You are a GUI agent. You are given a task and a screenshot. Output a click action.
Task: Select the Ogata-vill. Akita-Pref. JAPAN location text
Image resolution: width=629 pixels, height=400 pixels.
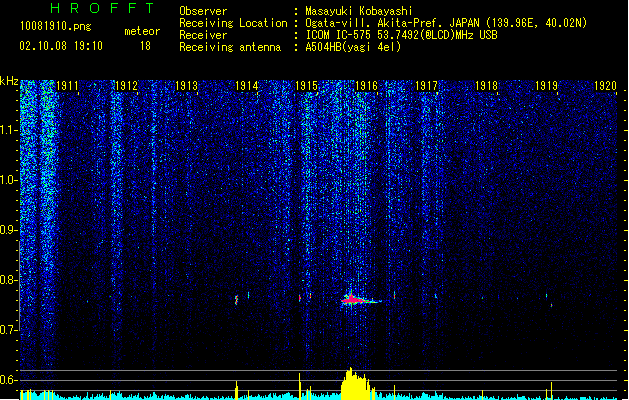[x=446, y=23]
